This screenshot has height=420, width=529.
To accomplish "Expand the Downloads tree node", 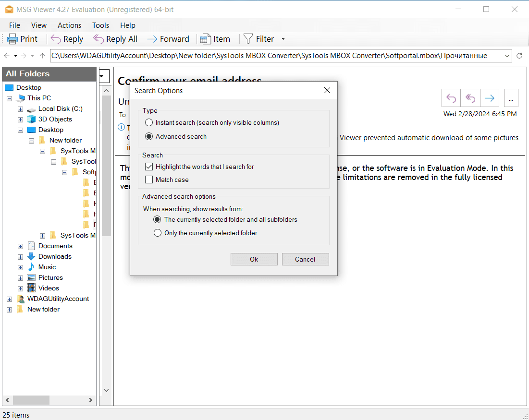I will (20, 257).
